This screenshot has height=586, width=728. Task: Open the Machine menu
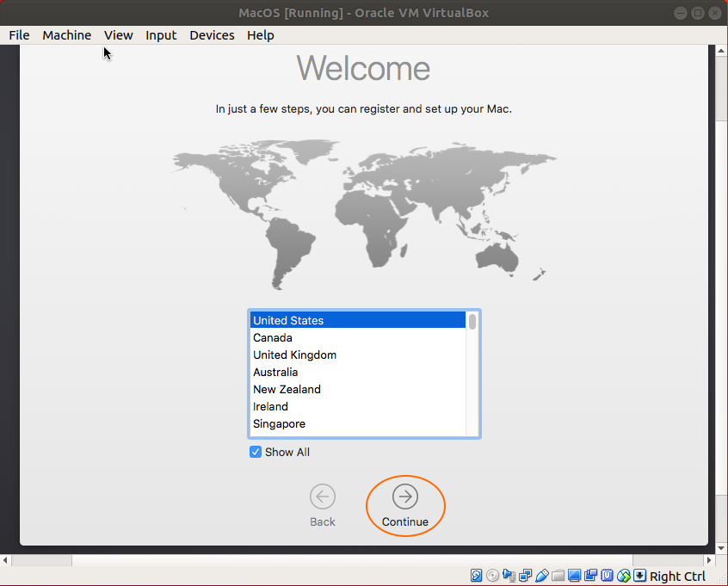67,35
